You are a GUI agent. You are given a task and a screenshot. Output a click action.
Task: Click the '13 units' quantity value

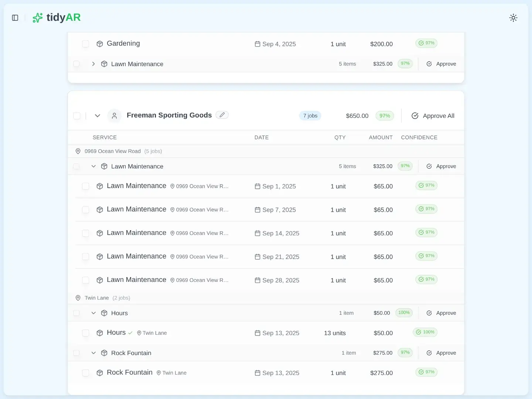[x=335, y=333]
